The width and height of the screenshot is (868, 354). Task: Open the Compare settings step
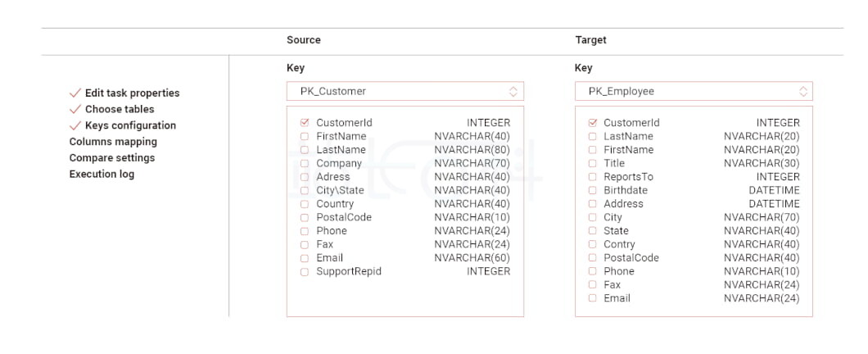(x=112, y=158)
